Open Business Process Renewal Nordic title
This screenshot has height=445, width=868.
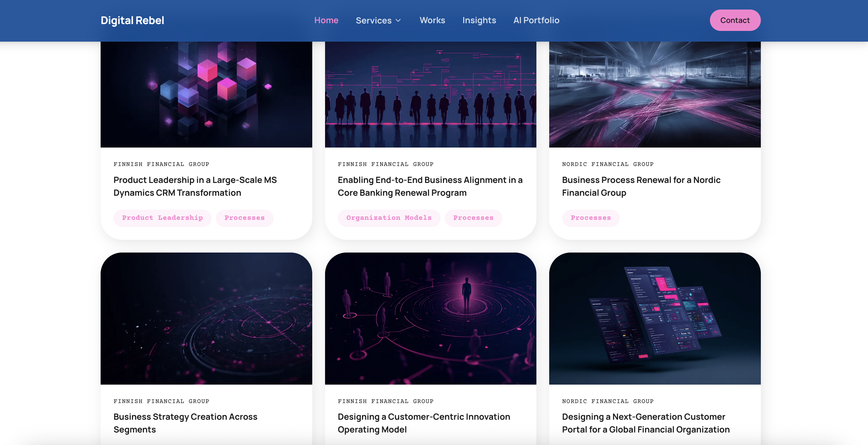click(x=641, y=186)
